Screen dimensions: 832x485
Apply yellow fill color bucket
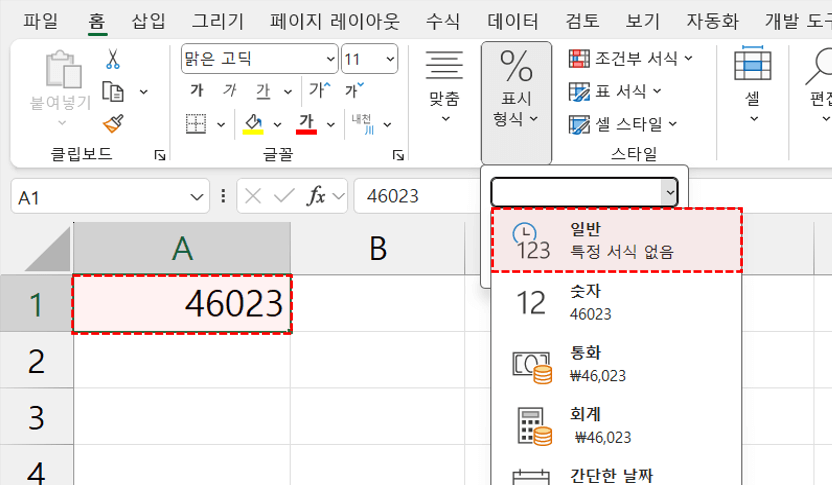pyautogui.click(x=253, y=124)
